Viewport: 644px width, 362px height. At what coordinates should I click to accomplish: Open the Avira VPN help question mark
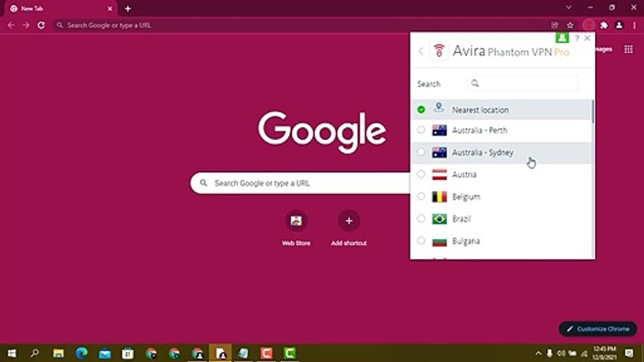coord(577,38)
